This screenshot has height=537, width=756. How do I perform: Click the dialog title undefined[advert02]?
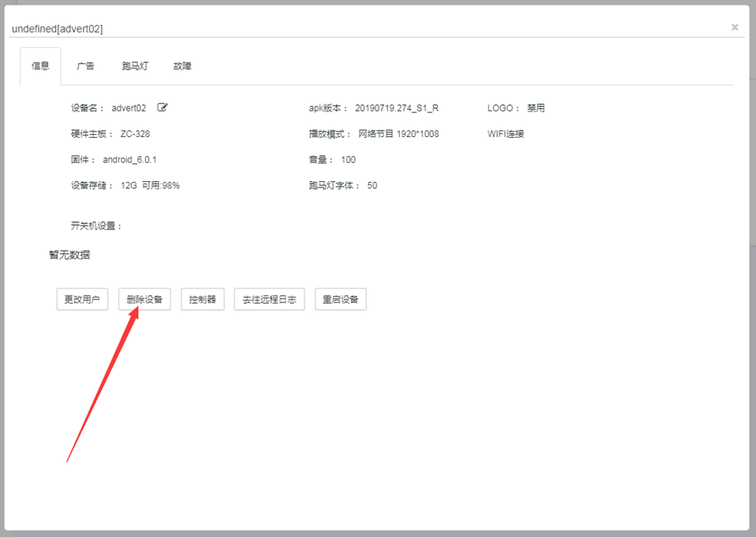tap(57, 29)
